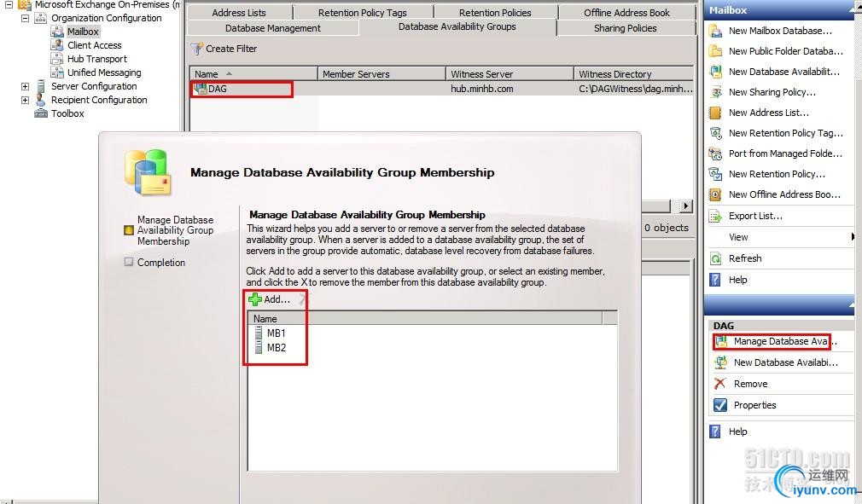
Task: Click the DAG row icon in results
Action: pos(201,89)
